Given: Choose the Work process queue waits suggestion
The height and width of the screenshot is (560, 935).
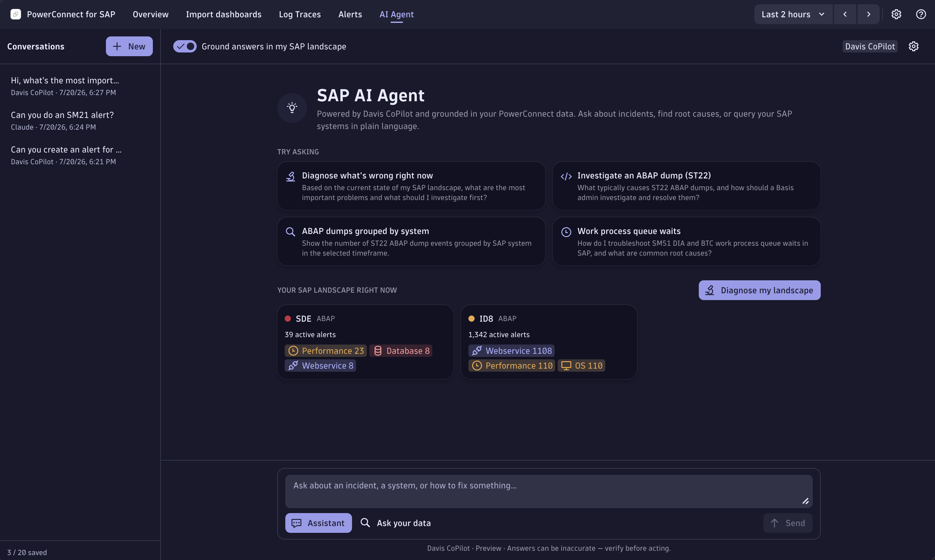Looking at the screenshot, I should pos(686,241).
